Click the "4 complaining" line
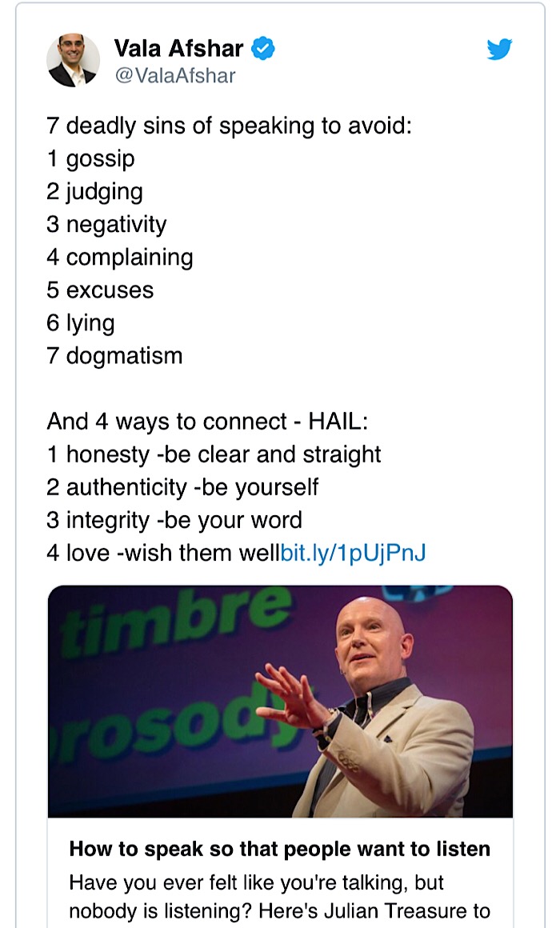 click(x=120, y=257)
